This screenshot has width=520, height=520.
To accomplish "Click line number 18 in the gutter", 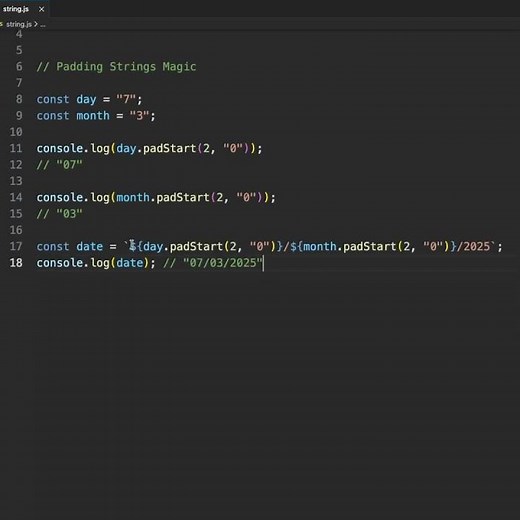I will coord(16,263).
